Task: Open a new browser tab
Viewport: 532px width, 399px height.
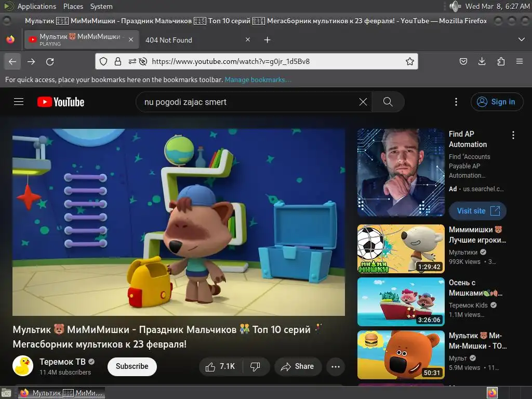Action: [x=267, y=39]
